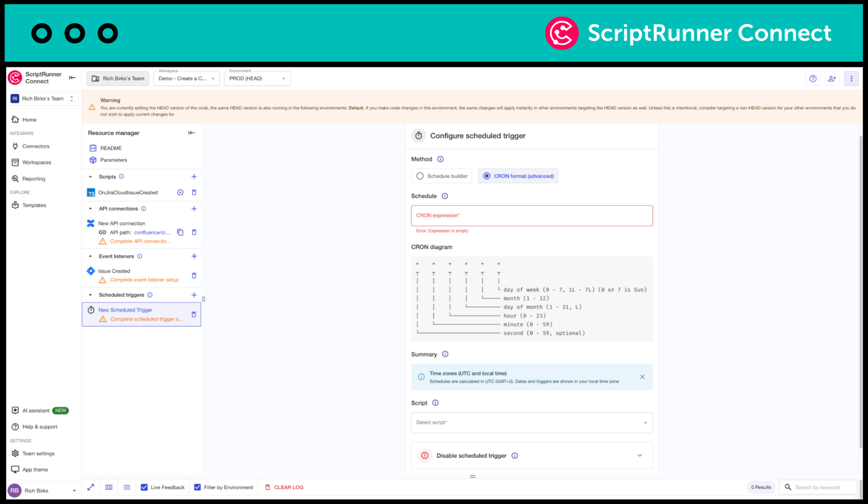Expand the console panel to full view

[x=91, y=488]
